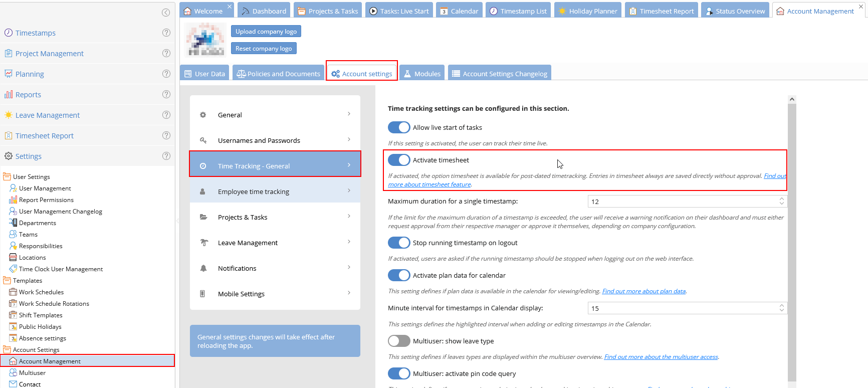The width and height of the screenshot is (868, 388).
Task: Switch to the Modules tab
Action: click(422, 74)
